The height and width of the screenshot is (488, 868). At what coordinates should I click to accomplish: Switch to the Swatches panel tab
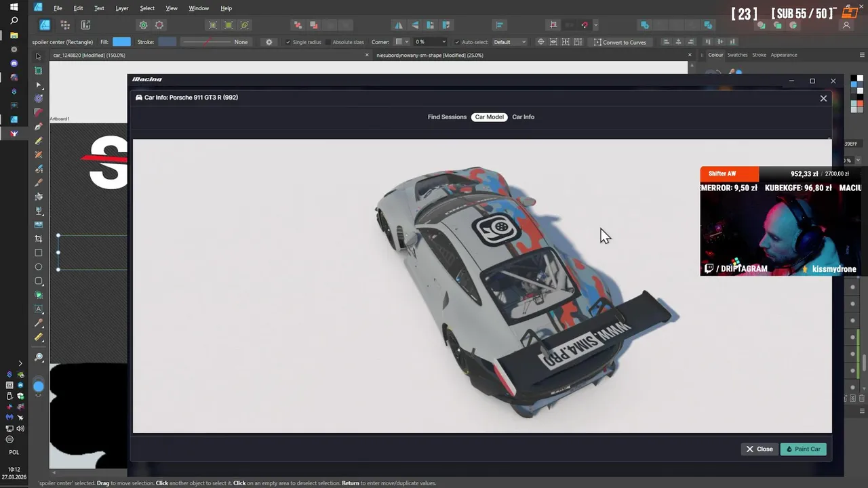pyautogui.click(x=737, y=55)
